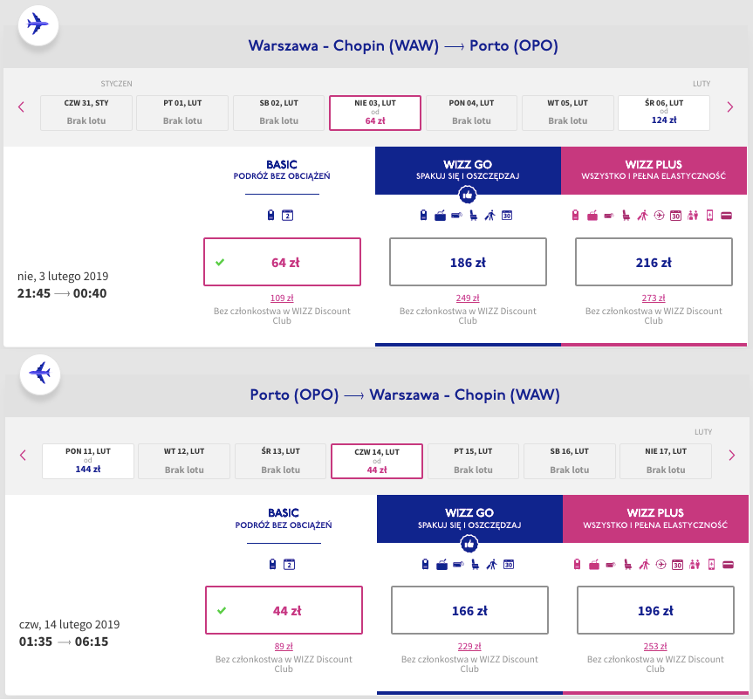Switch to ŚR 06, LUT outbound date
The height and width of the screenshot is (700, 753).
click(665, 113)
